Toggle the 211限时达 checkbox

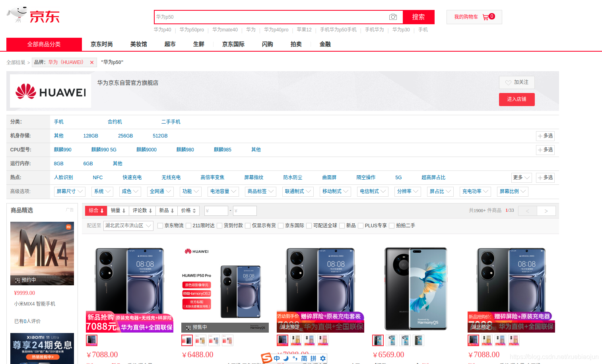click(x=188, y=226)
